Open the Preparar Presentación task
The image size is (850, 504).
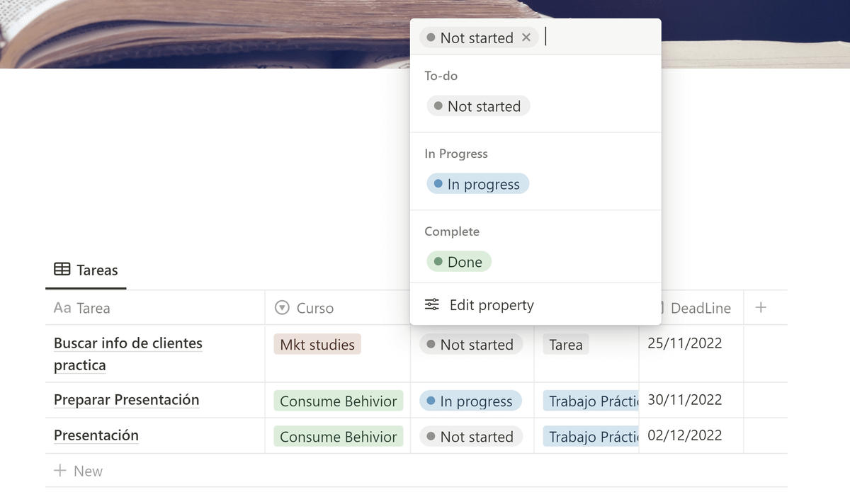(126, 400)
